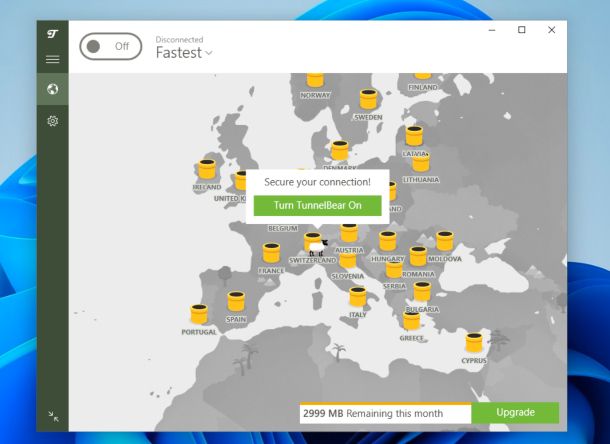Select the Italy tunnel on the map
This screenshot has width=610, height=444.
coord(358,297)
